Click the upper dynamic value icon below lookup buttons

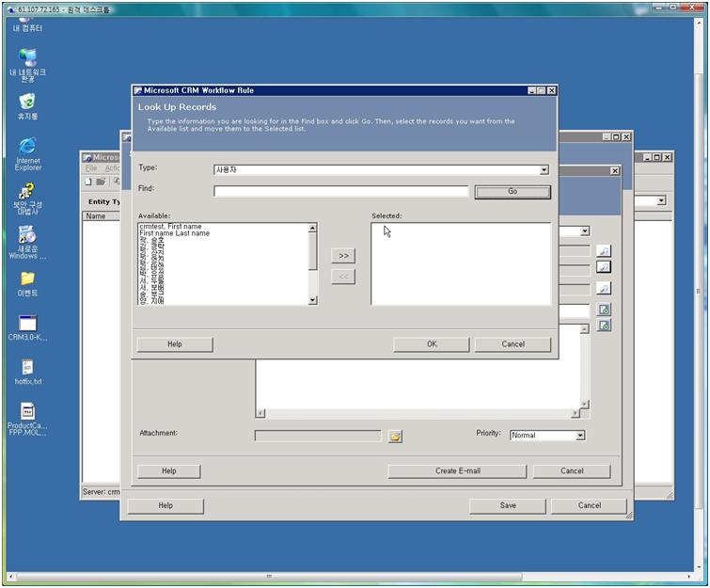coord(604,310)
